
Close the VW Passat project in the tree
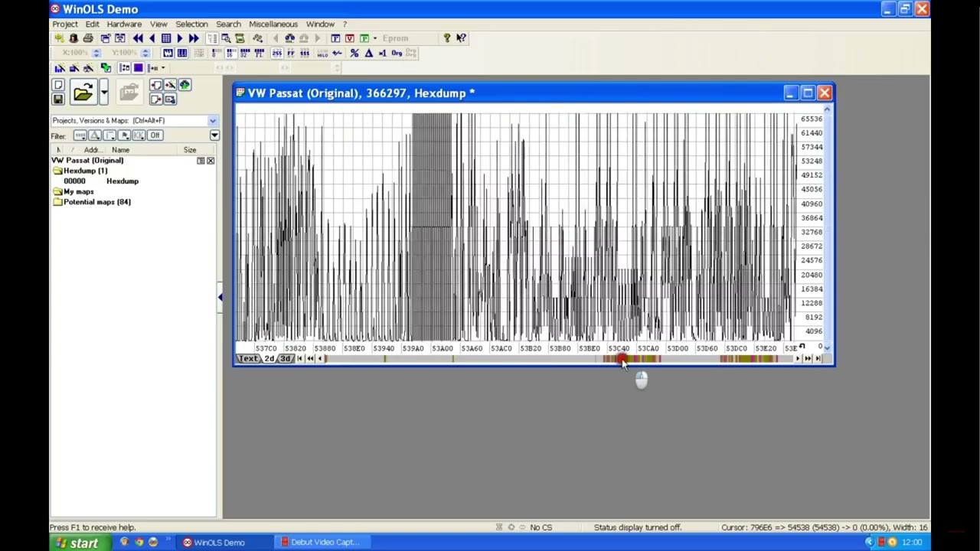coord(211,161)
